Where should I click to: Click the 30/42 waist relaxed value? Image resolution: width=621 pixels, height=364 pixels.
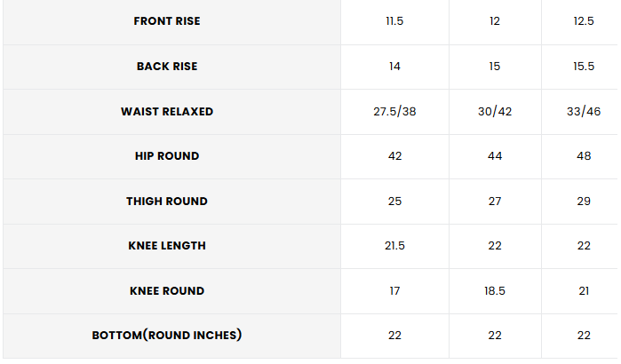click(495, 112)
